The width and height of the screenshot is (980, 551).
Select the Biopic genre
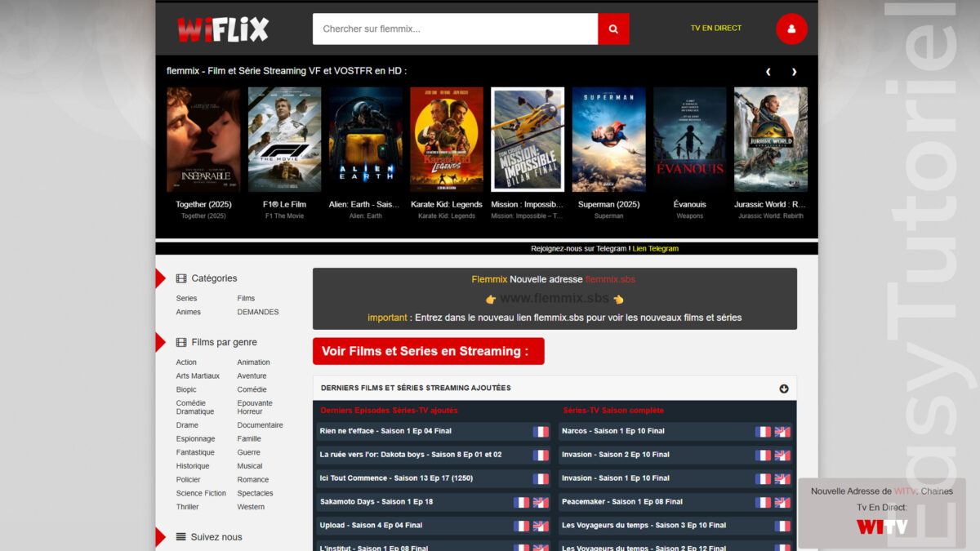(186, 390)
